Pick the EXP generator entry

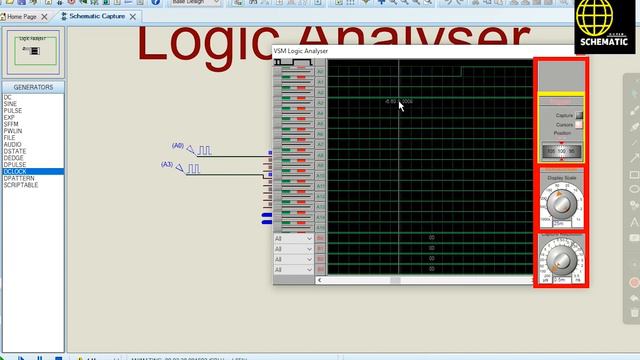pyautogui.click(x=9, y=118)
